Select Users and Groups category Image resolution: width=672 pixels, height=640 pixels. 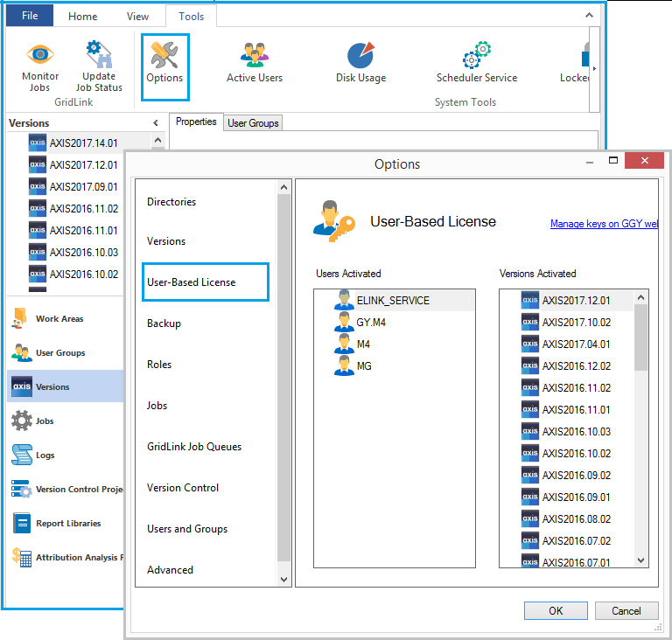187,529
